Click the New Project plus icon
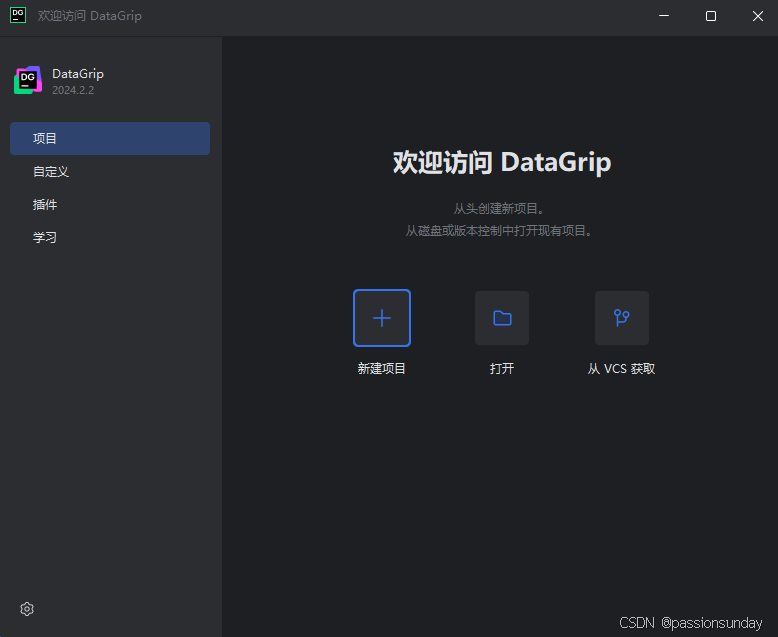The height and width of the screenshot is (637, 778). tap(382, 318)
